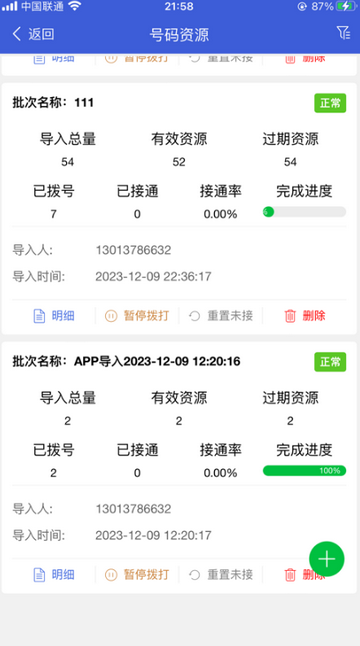
Task: Tap the 正常 status badge of APP导入 batch
Action: coord(330,362)
